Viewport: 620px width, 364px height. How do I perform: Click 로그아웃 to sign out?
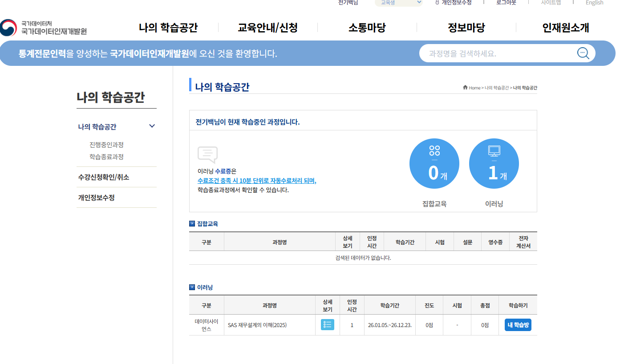(x=506, y=3)
